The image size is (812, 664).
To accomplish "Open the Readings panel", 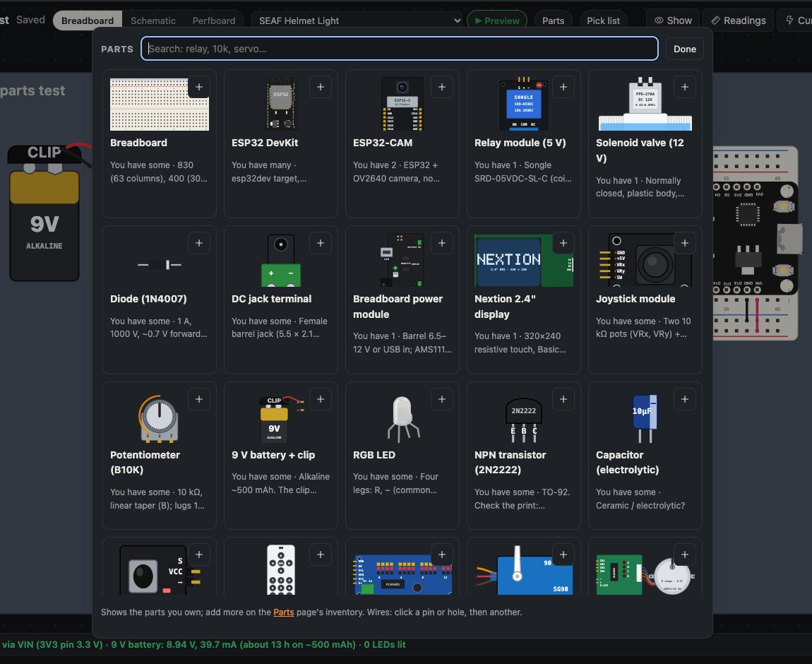I will pos(739,20).
